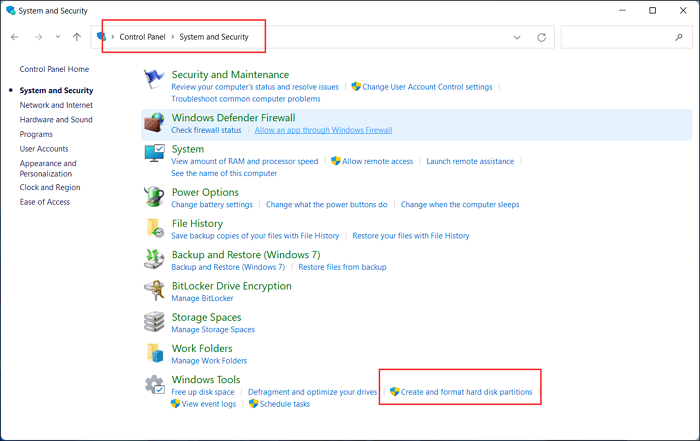Click Defragment and optimize your drives
The width and height of the screenshot is (700, 441).
coord(312,392)
